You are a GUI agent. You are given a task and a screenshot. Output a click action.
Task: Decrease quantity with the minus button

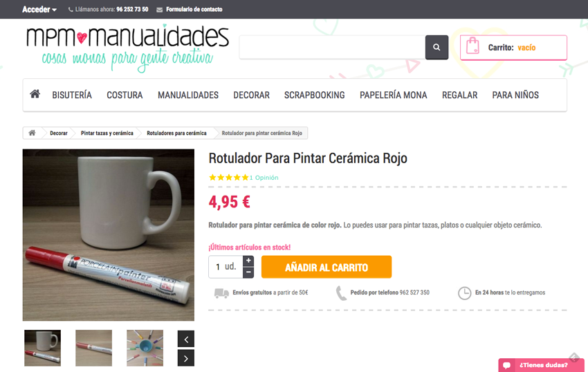click(x=248, y=272)
